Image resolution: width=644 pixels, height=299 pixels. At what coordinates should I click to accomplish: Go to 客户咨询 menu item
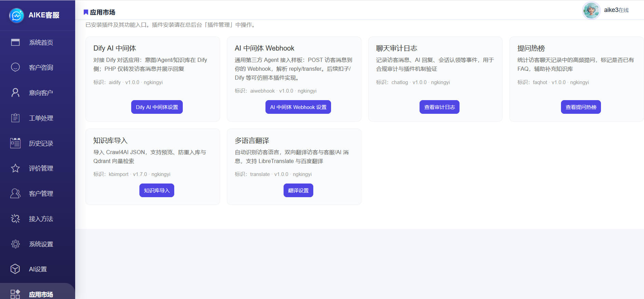[x=38, y=67]
